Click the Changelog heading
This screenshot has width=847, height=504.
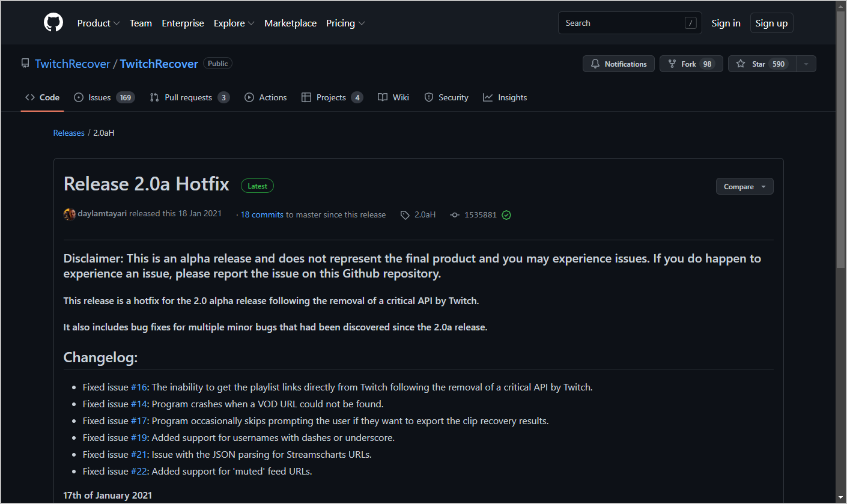(x=101, y=357)
